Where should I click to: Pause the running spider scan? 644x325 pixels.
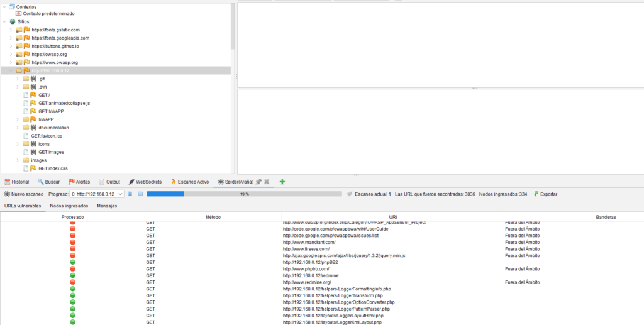pyautogui.click(x=130, y=194)
